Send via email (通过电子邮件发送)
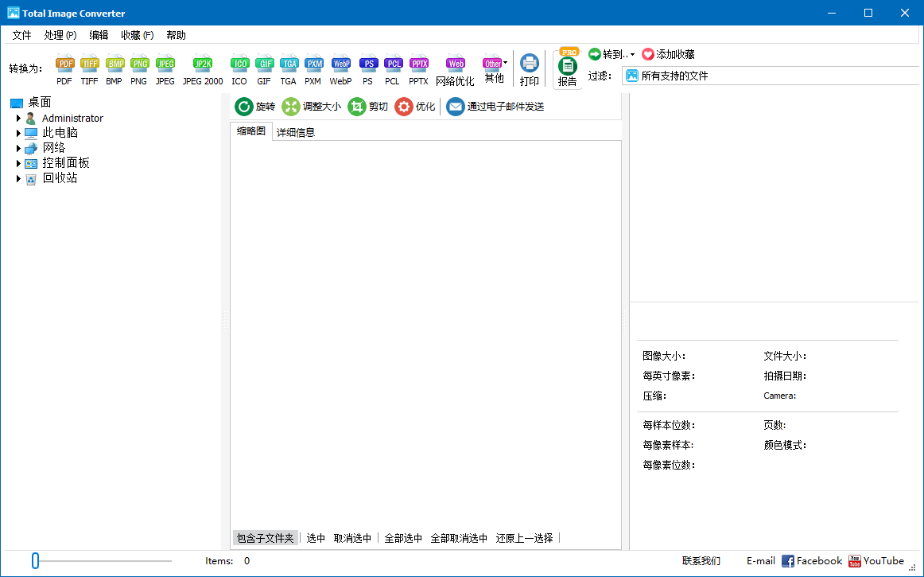 point(456,107)
